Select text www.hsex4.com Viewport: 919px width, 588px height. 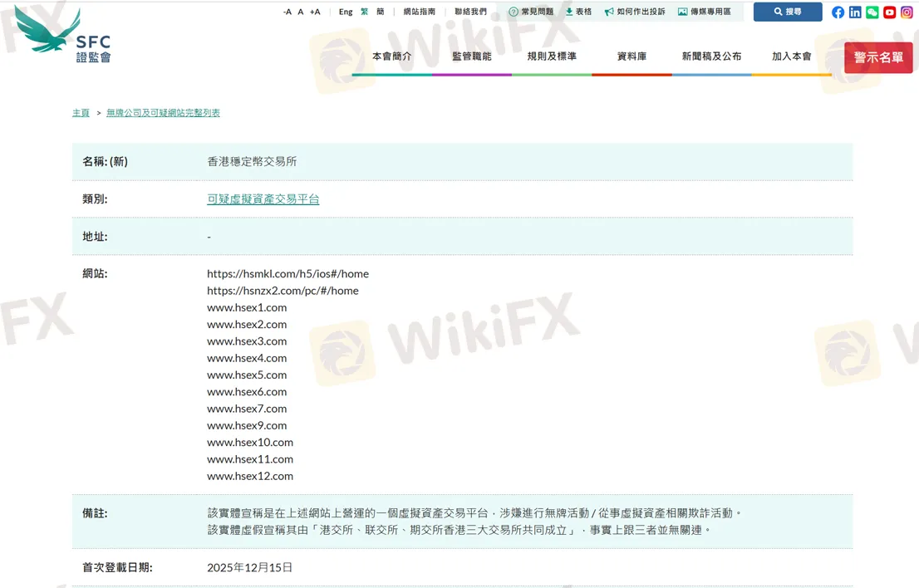(x=247, y=358)
